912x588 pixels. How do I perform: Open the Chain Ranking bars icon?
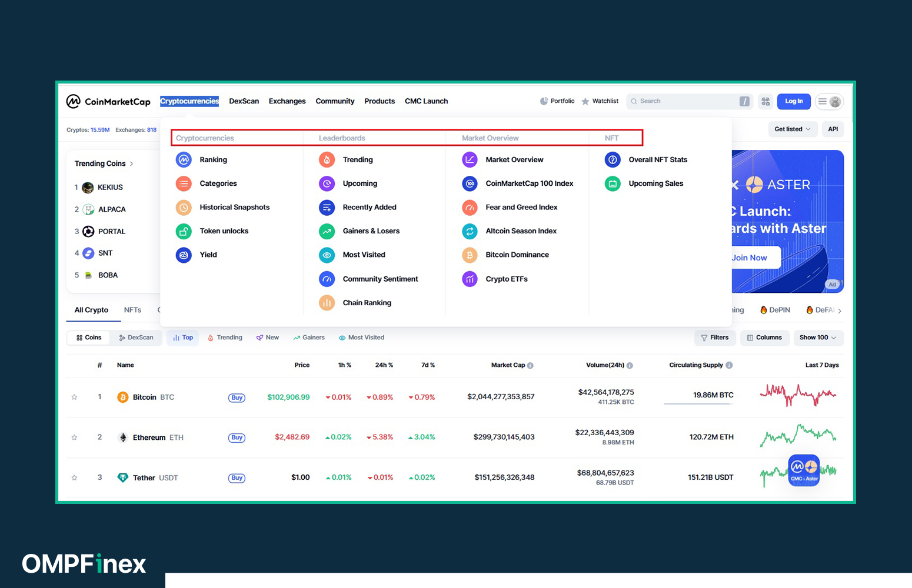point(327,303)
